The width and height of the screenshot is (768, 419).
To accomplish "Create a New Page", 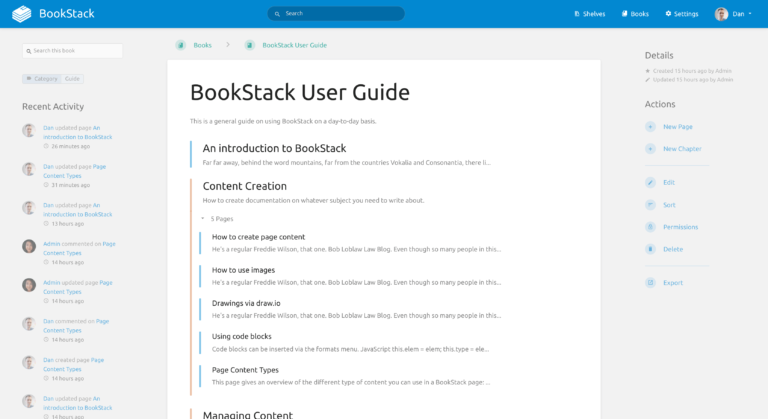I will tap(678, 126).
